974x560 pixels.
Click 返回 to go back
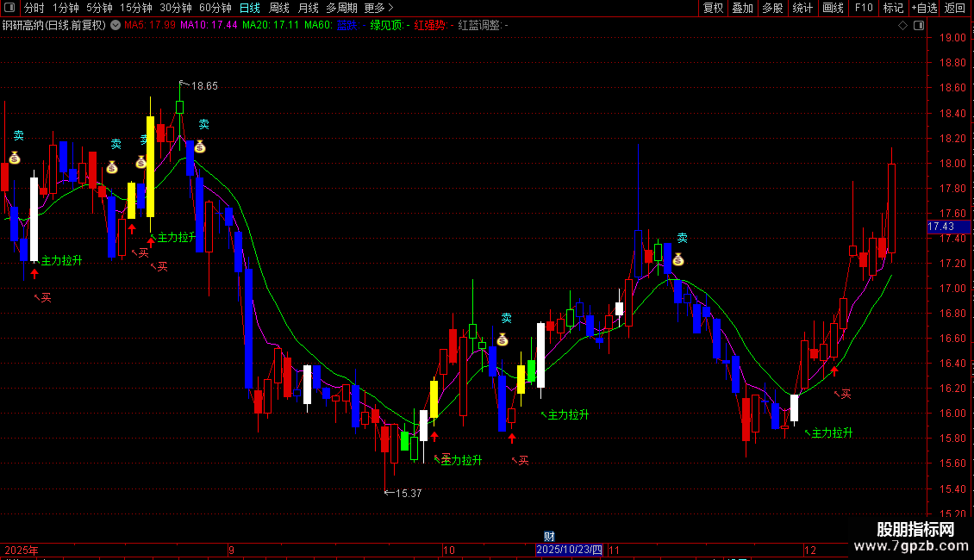955,8
